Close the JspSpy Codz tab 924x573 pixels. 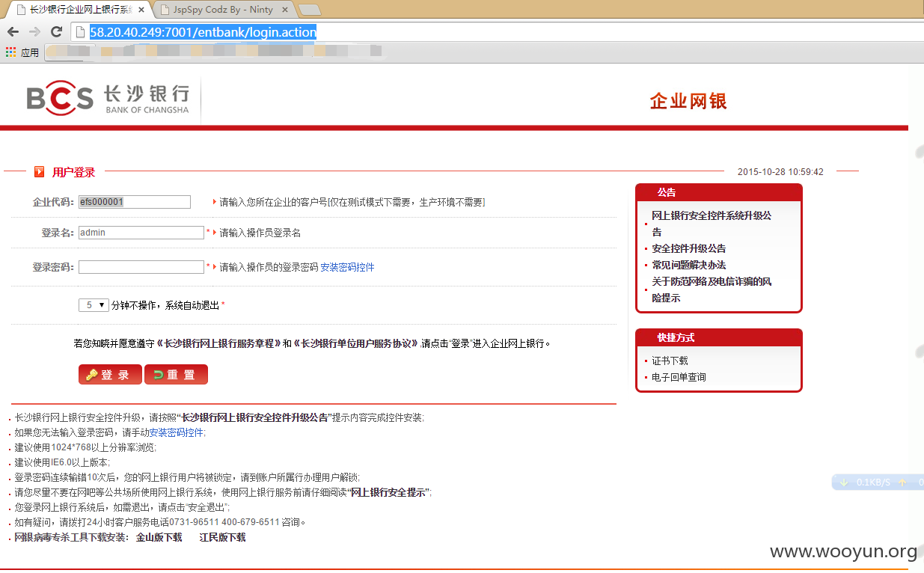285,10
